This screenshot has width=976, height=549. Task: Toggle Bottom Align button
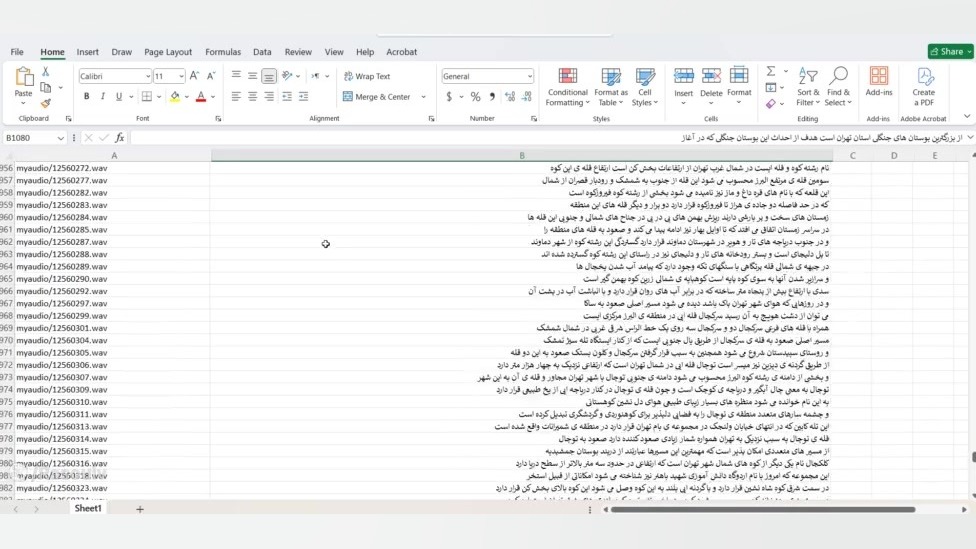pos(269,76)
